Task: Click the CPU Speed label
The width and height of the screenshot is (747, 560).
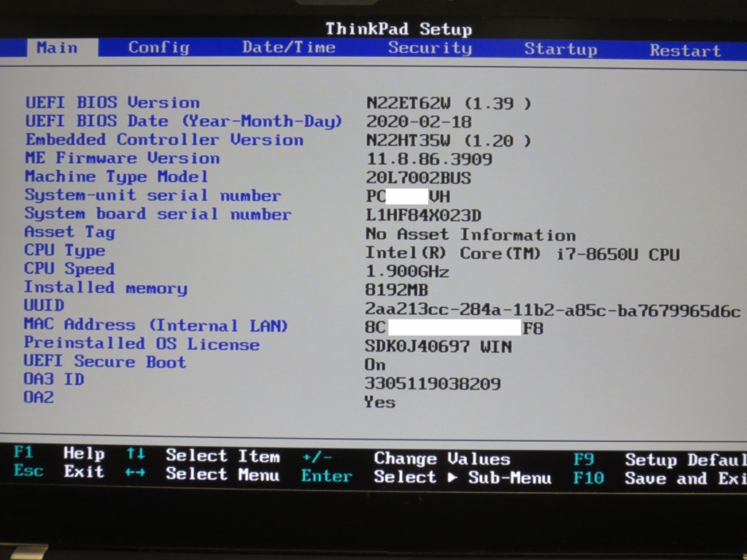Action: tap(69, 269)
